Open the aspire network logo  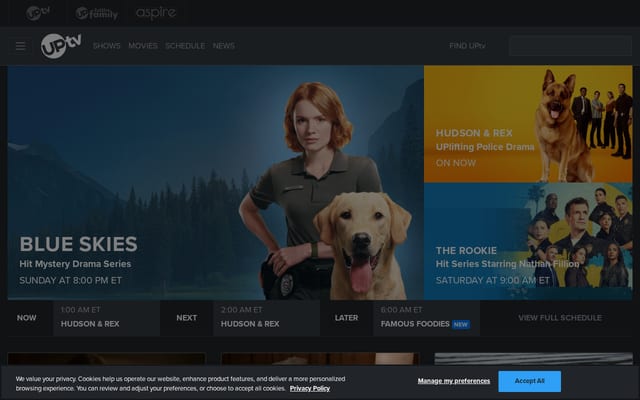point(156,13)
